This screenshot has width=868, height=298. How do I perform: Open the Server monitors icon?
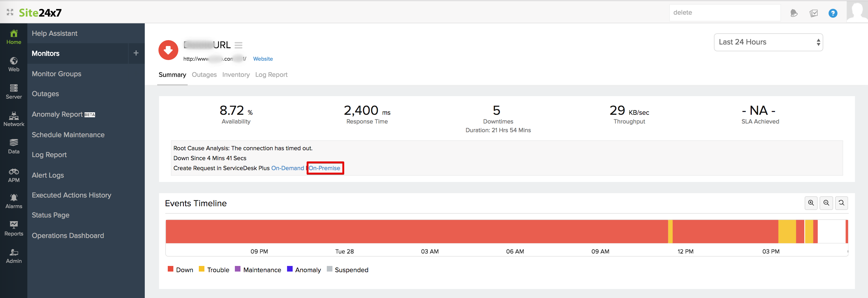13,91
